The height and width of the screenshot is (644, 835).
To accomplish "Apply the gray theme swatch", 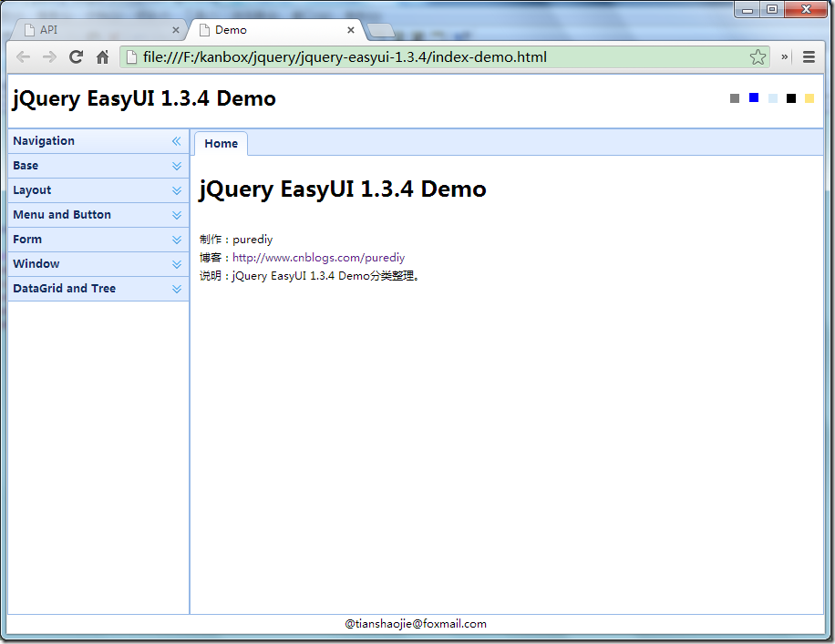I will [735, 98].
